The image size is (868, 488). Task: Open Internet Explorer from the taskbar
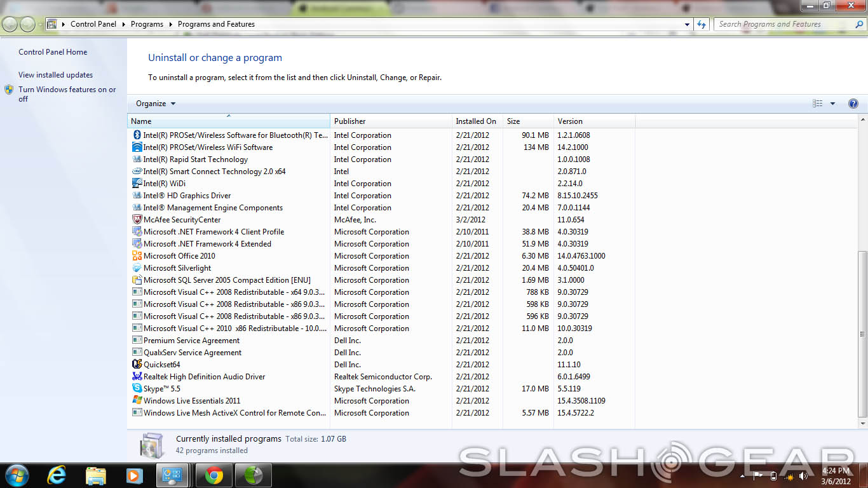tap(57, 475)
